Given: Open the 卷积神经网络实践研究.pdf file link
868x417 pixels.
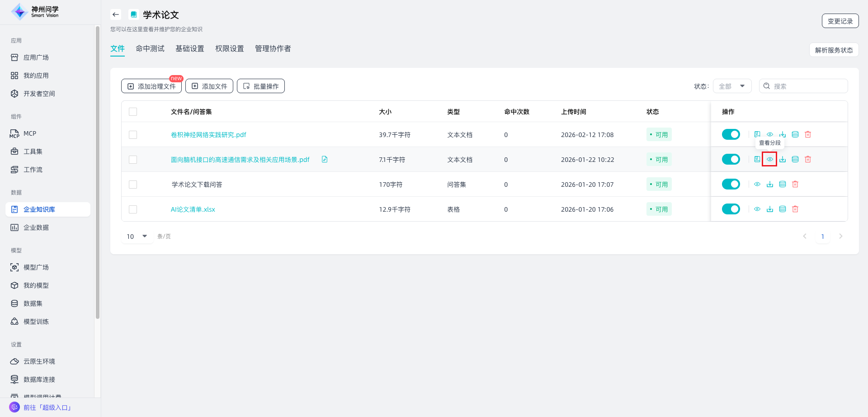Looking at the screenshot, I should pyautogui.click(x=208, y=135).
